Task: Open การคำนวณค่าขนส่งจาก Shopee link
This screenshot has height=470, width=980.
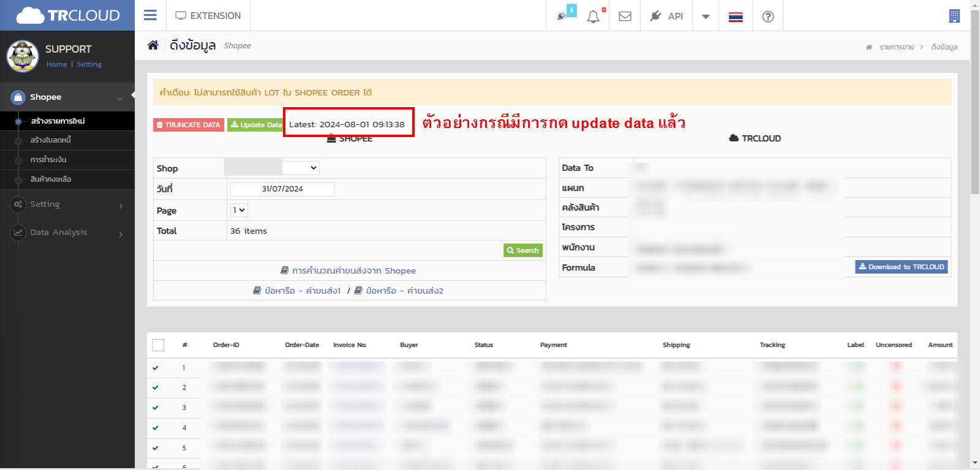Action: (x=348, y=270)
